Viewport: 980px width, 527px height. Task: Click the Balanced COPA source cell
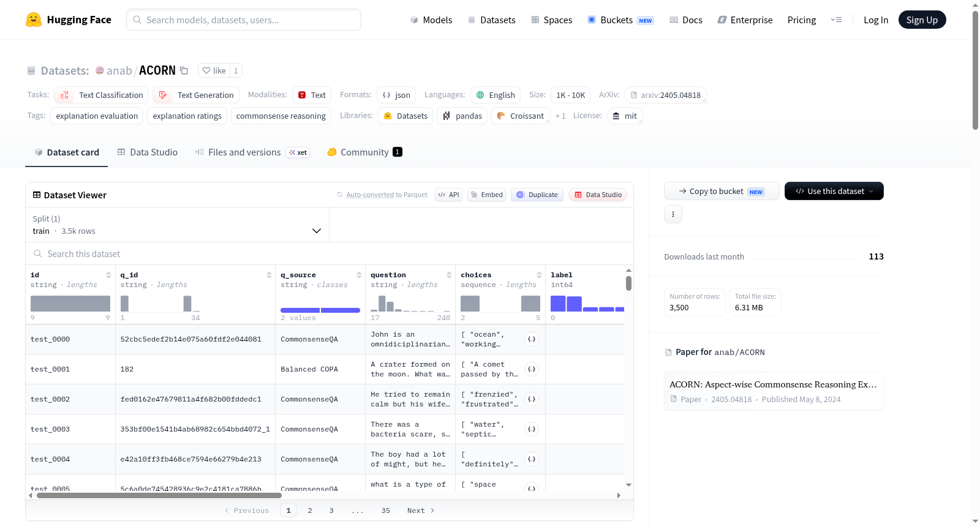[x=320, y=369]
